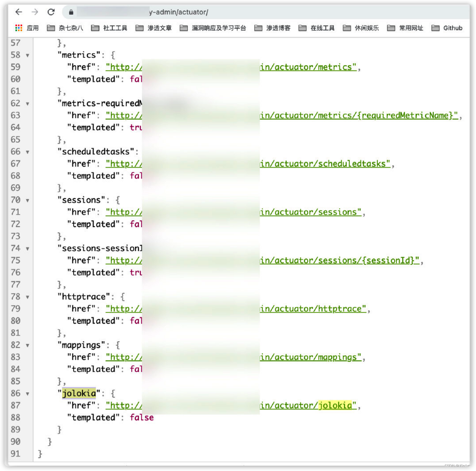Collapse the "sessions" node at line 70
Viewport: 476px width, 471px height.
pyautogui.click(x=27, y=201)
